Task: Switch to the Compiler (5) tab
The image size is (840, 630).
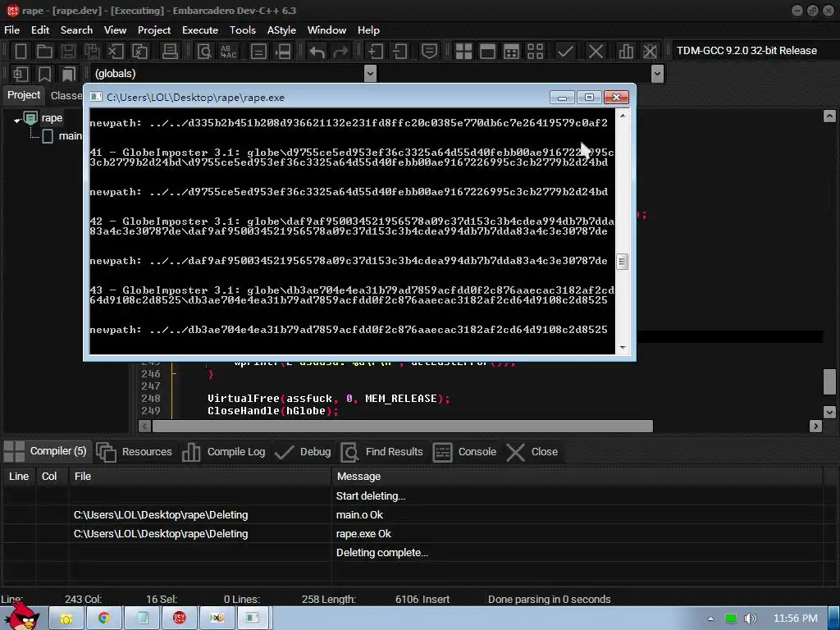Action: tap(46, 451)
